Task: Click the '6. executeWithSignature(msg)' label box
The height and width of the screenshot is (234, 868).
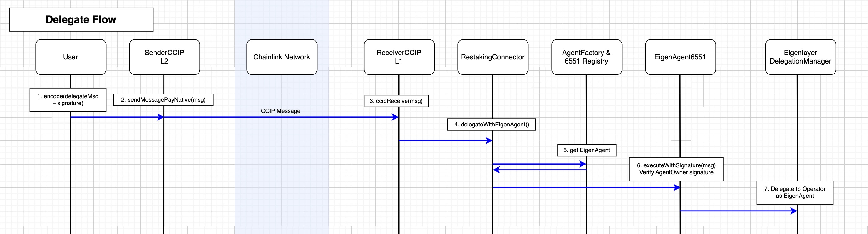Action: tap(676, 169)
